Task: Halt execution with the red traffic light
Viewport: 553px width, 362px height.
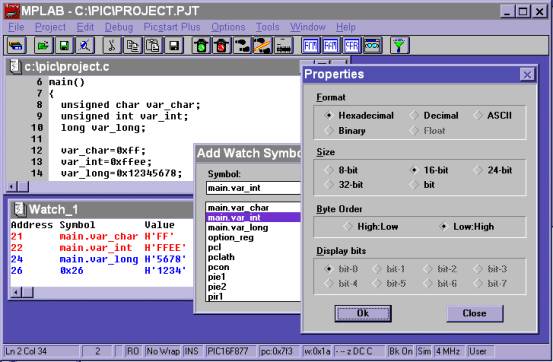Action: point(221,46)
